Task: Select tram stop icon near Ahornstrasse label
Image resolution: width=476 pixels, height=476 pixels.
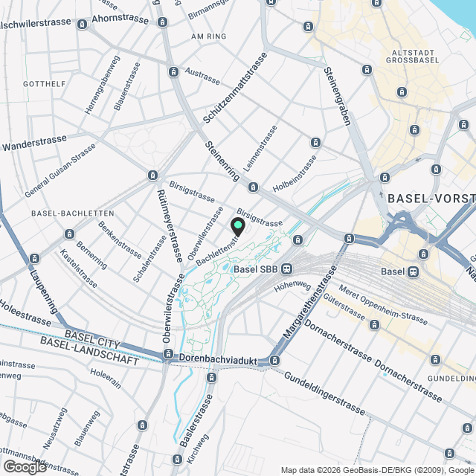Action: pyautogui.click(x=83, y=25)
